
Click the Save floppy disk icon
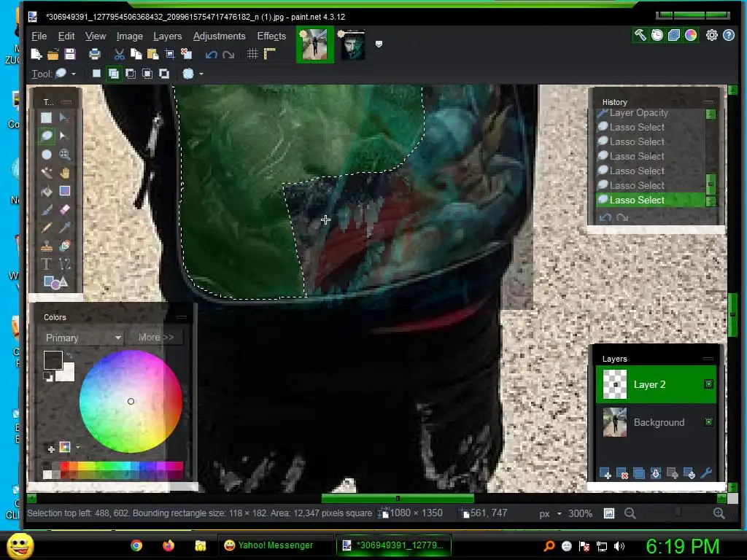[70, 54]
